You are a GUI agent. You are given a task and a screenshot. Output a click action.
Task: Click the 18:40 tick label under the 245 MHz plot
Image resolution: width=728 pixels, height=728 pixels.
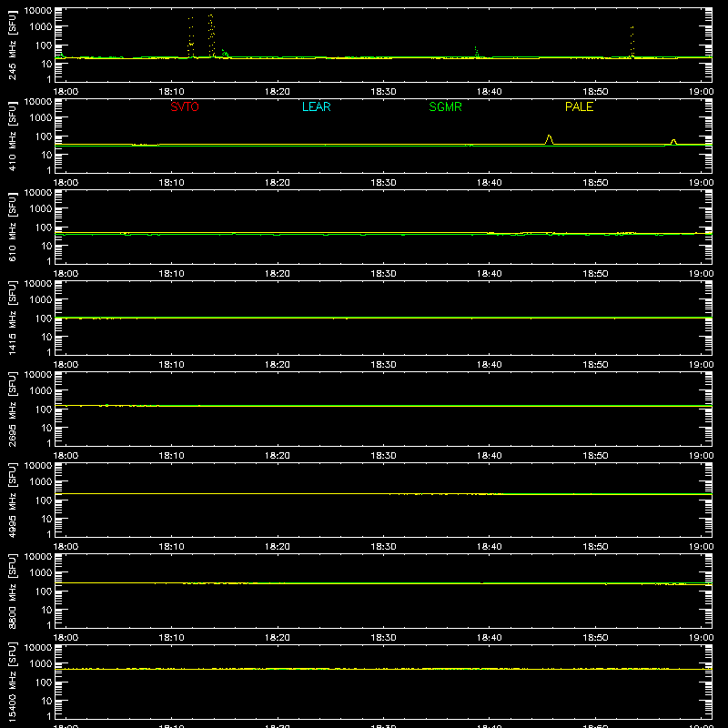(x=490, y=92)
